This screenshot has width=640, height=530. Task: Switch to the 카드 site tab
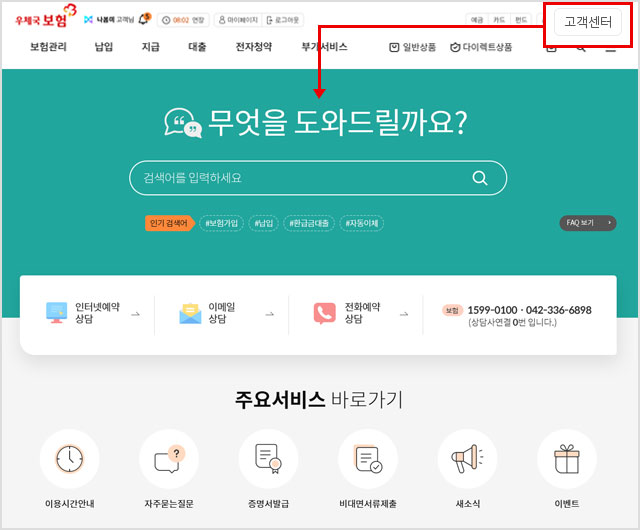[x=499, y=20]
